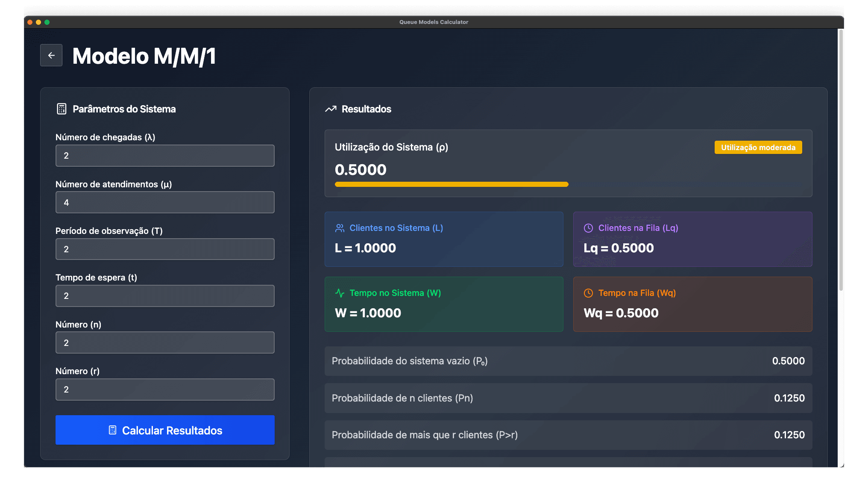Click the Queue Models Calculator window title
This screenshot has height=499, width=868.
point(434,22)
